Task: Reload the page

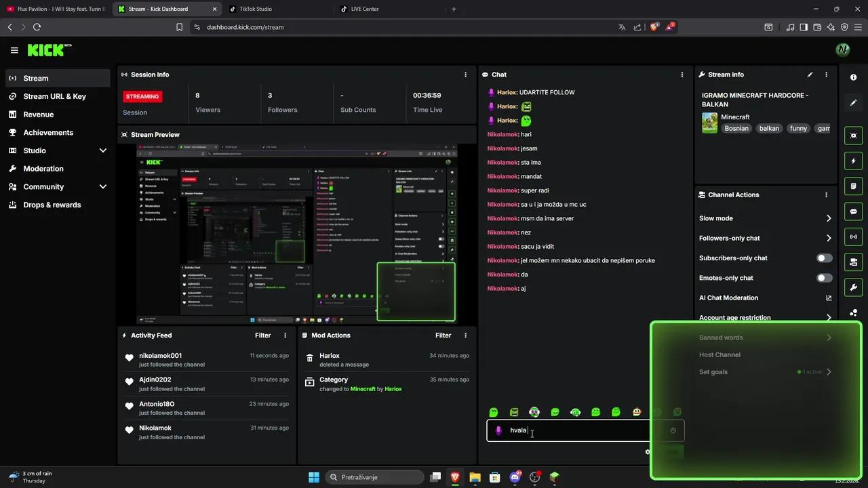Action: click(37, 27)
